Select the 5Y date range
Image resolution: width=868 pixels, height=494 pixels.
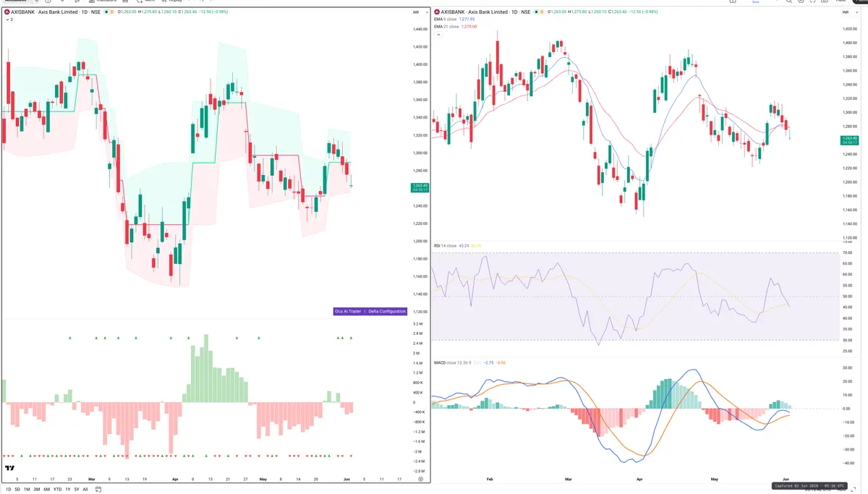coord(77,489)
